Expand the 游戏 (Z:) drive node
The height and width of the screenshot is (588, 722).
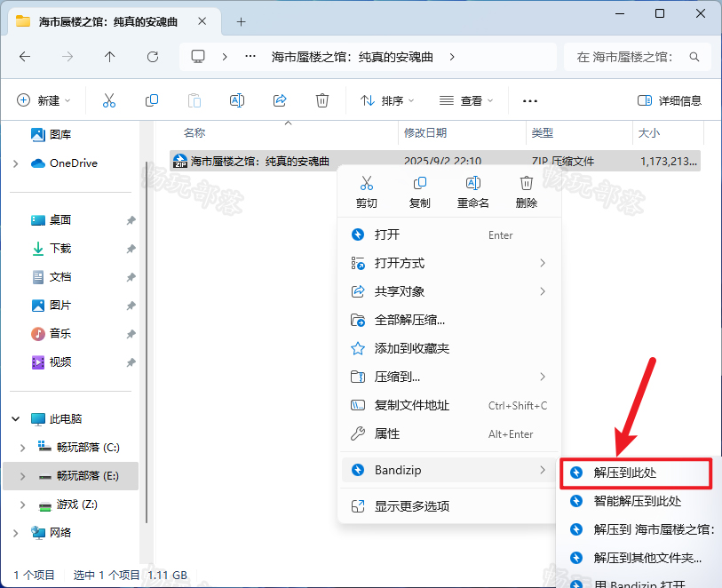pos(22,505)
